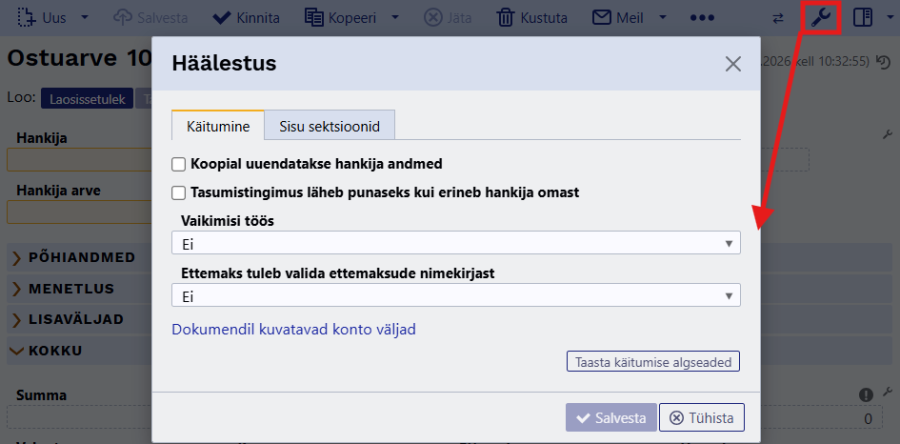Toggle Tasumistingimus läheb punaseks checkbox
900x444 pixels.
(x=179, y=193)
